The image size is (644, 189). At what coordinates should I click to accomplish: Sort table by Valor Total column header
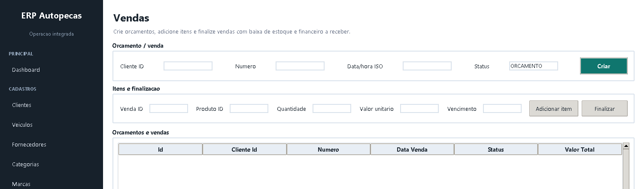click(580, 149)
